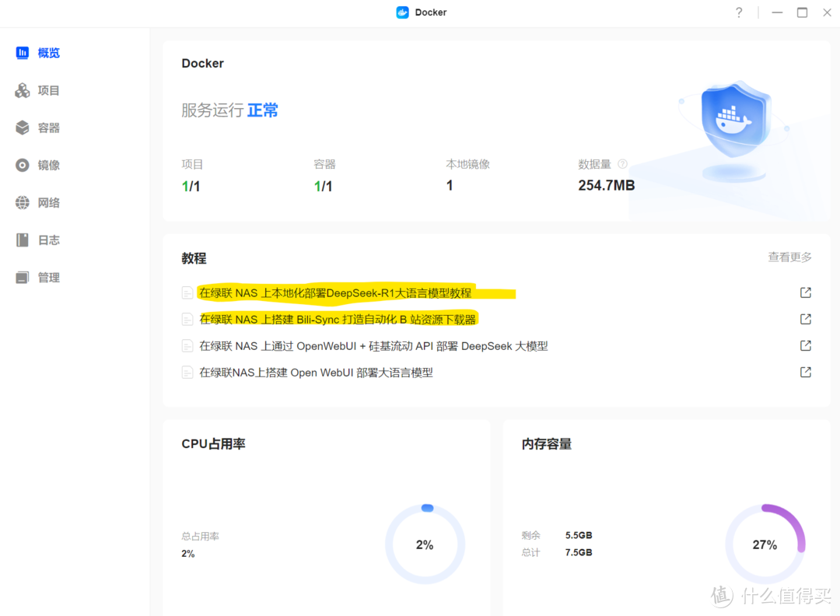Click external-link icon for Open WebUI tutorial
The width and height of the screenshot is (840, 616).
tap(805, 372)
